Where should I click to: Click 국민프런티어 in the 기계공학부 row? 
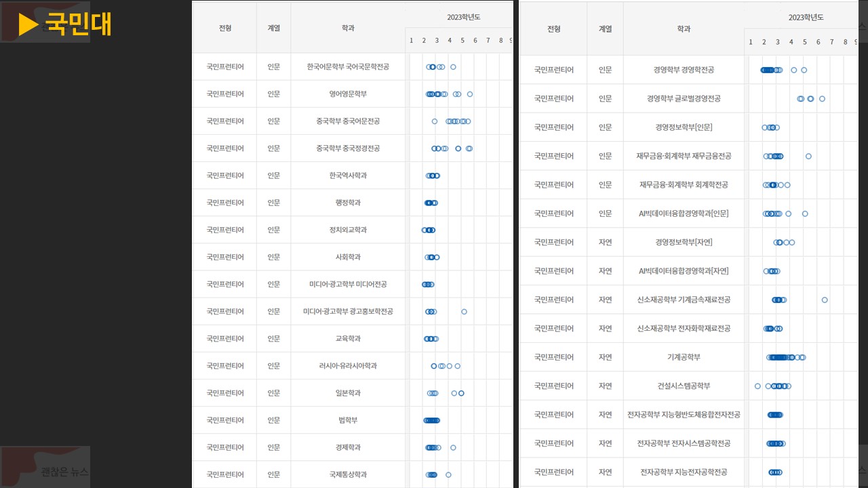(554, 357)
